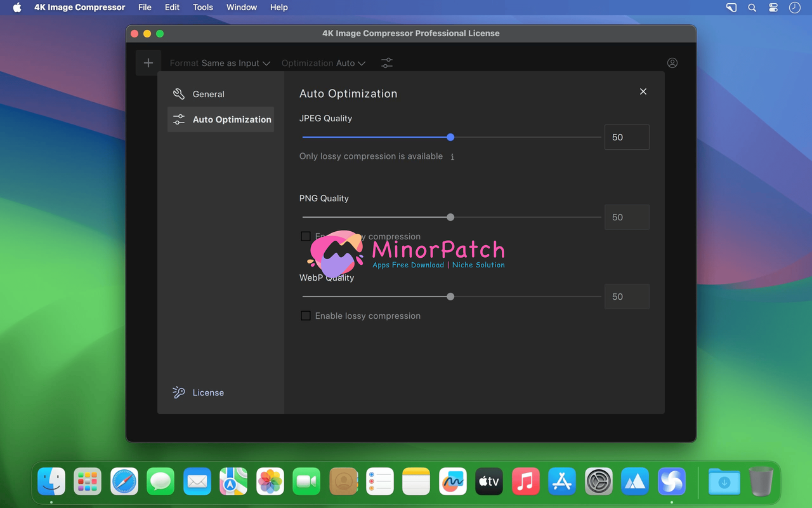The image size is (812, 508).
Task: Open Mail from the Dock
Action: pos(197,481)
